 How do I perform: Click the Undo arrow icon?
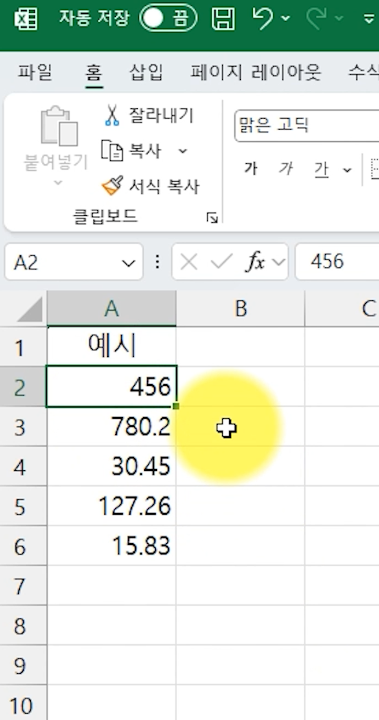(x=263, y=19)
